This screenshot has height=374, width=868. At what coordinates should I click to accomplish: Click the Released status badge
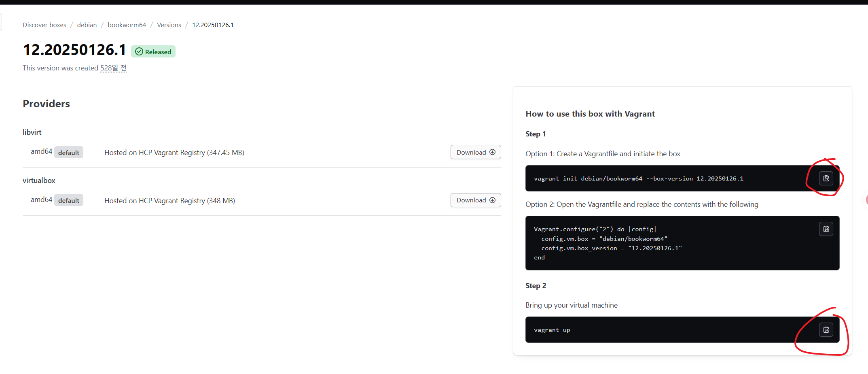coord(153,52)
